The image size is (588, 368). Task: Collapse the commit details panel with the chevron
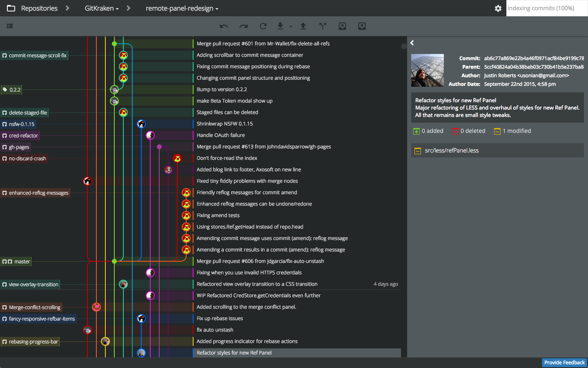412,43
